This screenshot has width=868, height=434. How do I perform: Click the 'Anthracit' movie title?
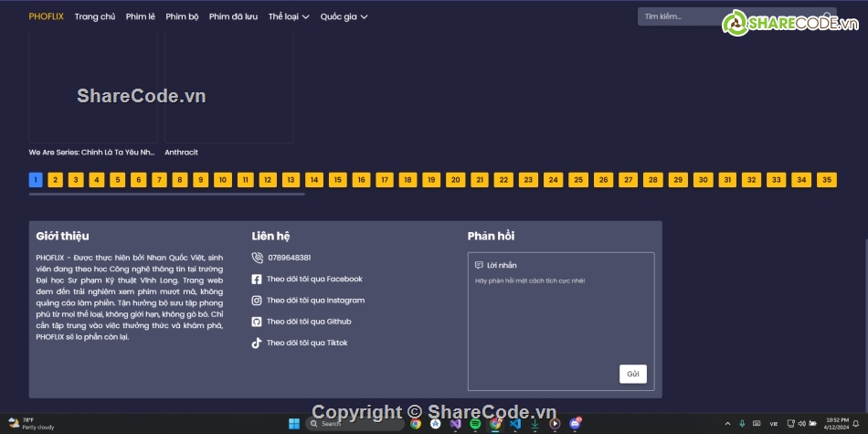[181, 153]
